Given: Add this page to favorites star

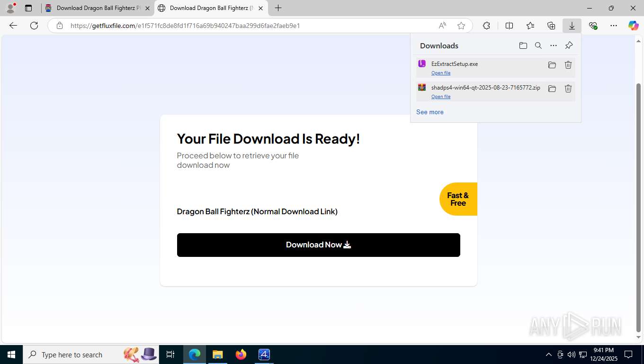Looking at the screenshot, I should tap(461, 26).
